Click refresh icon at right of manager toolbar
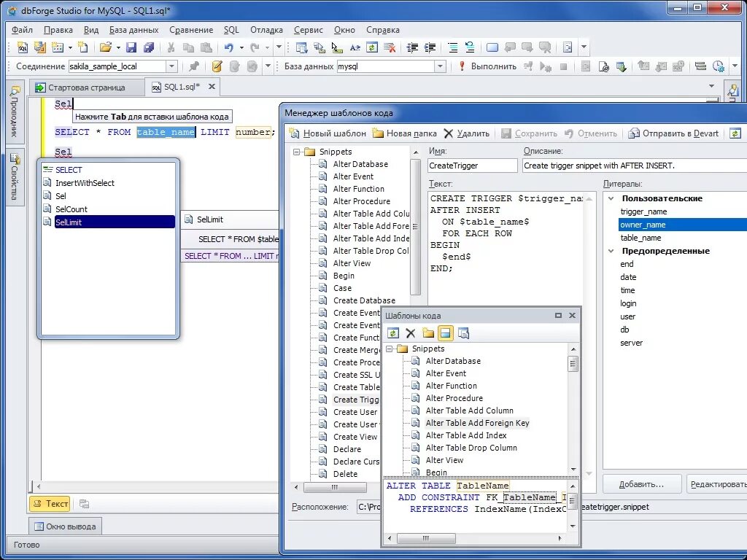The height and width of the screenshot is (560, 747). tap(735, 133)
